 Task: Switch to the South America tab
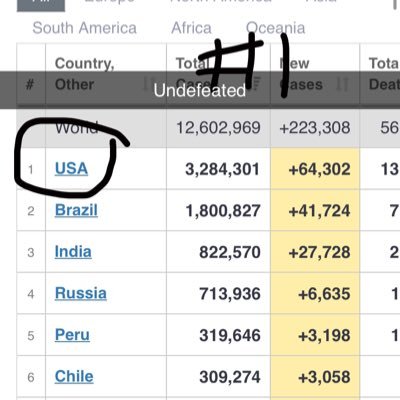[x=85, y=28]
